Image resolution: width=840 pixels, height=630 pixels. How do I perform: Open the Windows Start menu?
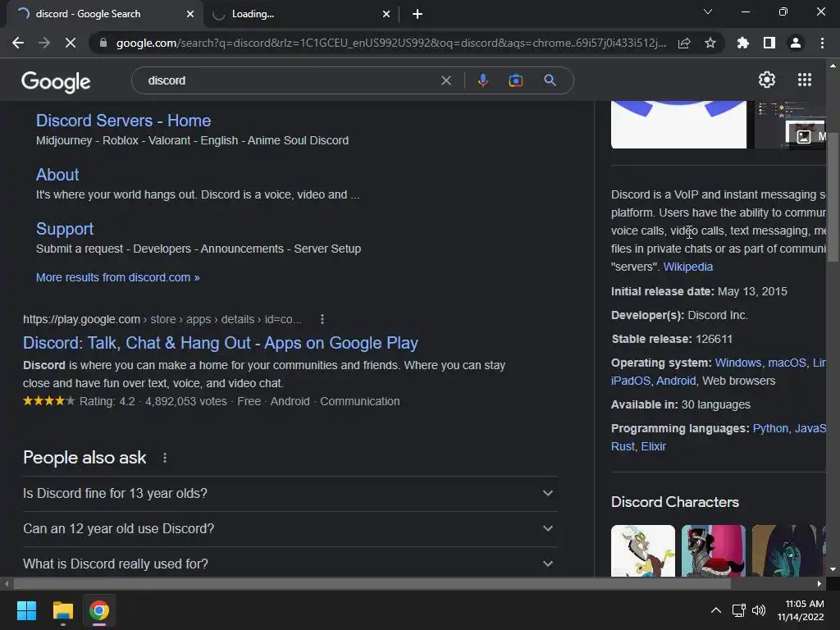pyautogui.click(x=26, y=610)
